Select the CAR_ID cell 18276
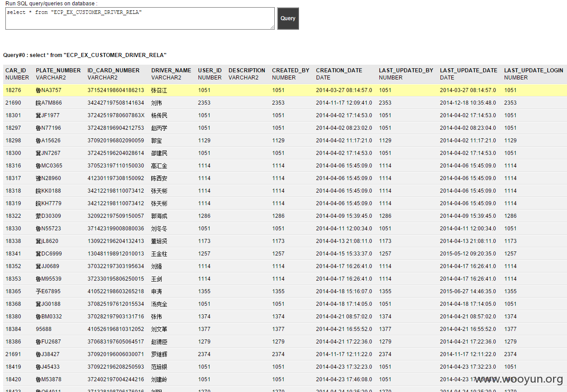Viewport: 567px width, 392px height. tap(13, 90)
